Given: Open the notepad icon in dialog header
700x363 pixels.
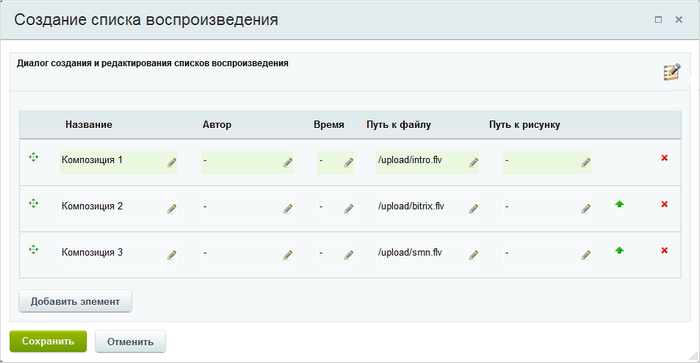Looking at the screenshot, I should 672,72.
